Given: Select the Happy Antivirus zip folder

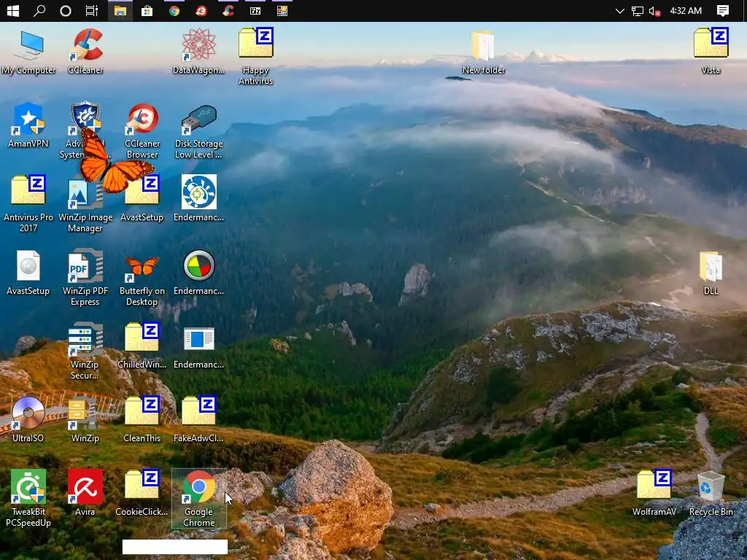Looking at the screenshot, I should tap(256, 56).
